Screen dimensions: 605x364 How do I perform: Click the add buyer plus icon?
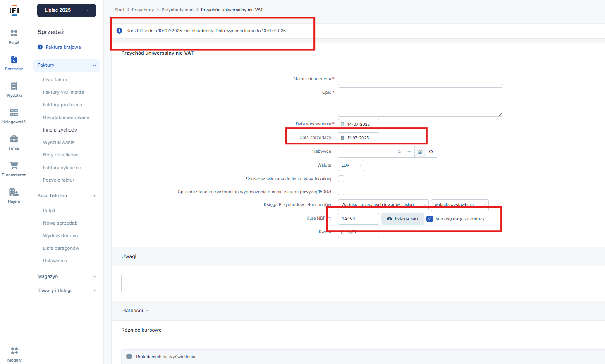(409, 152)
